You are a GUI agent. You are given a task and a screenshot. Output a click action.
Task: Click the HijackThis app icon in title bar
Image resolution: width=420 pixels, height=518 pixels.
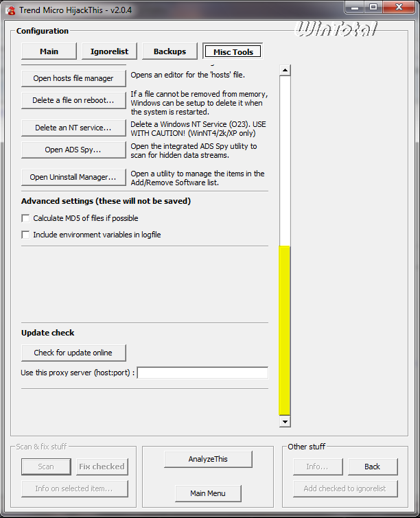(x=10, y=10)
